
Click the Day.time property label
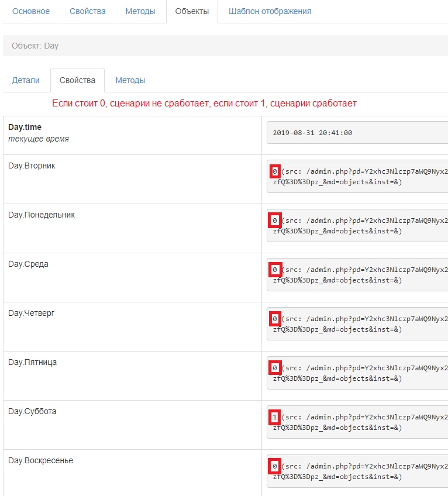(25, 127)
